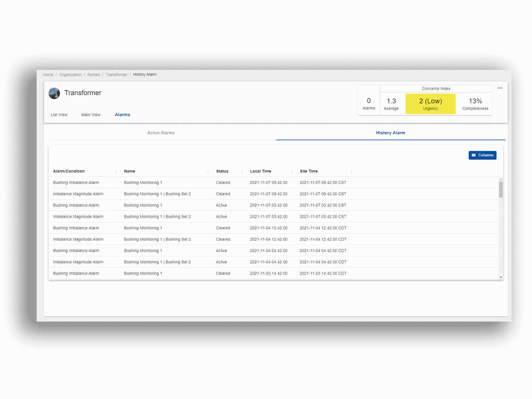Screen dimensions: 532x399
Task: Click the Transformer avatar image
Action: pos(54,93)
